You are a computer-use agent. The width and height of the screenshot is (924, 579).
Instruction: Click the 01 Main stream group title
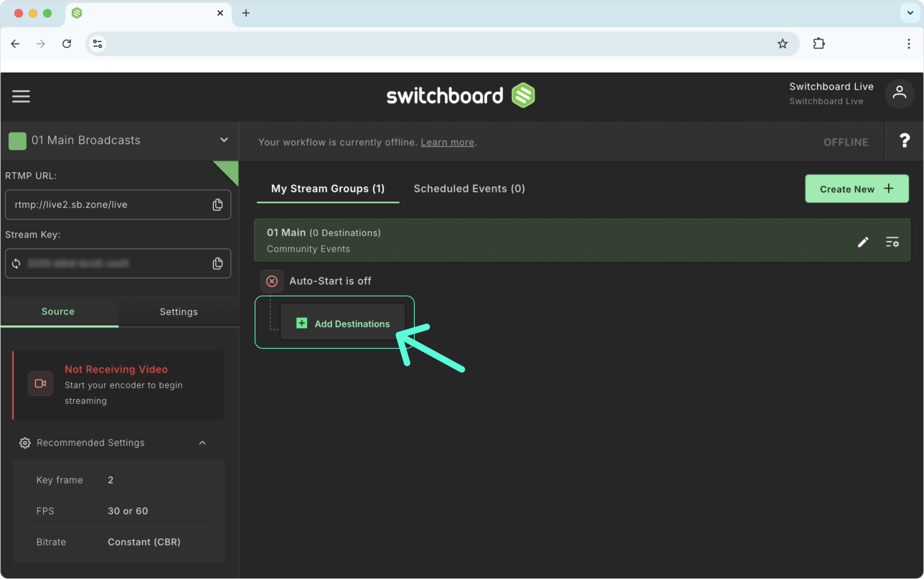[286, 232]
